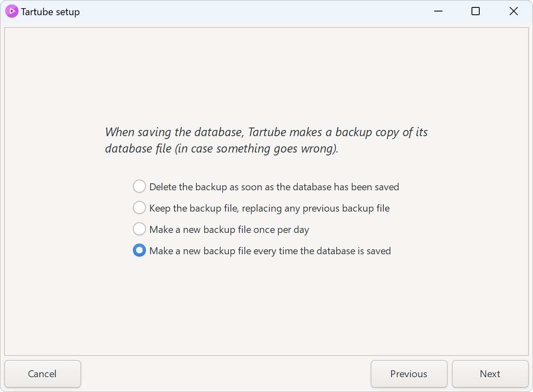This screenshot has height=392, width=533.
Task: Close the Tartube setup window
Action: coord(513,11)
